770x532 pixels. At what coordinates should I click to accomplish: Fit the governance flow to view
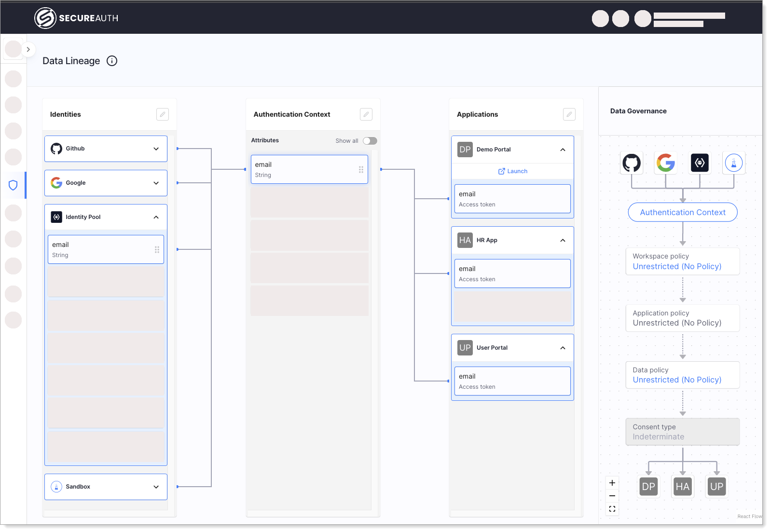tap(612, 509)
